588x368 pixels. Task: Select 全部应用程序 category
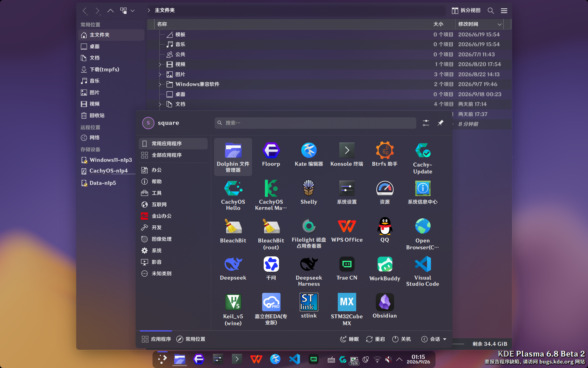[173, 155]
